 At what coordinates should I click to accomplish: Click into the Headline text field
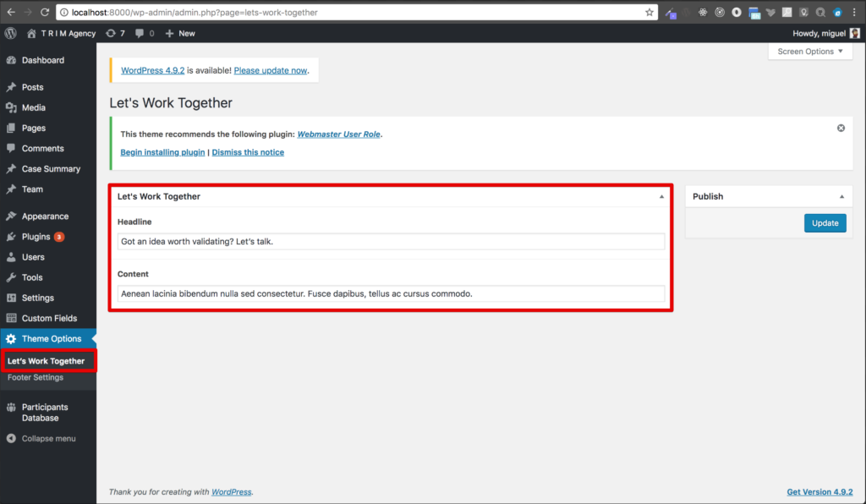tap(391, 241)
